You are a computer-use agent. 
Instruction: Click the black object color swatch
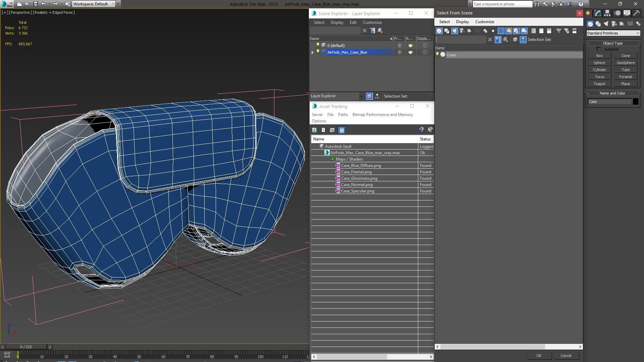pyautogui.click(x=636, y=102)
